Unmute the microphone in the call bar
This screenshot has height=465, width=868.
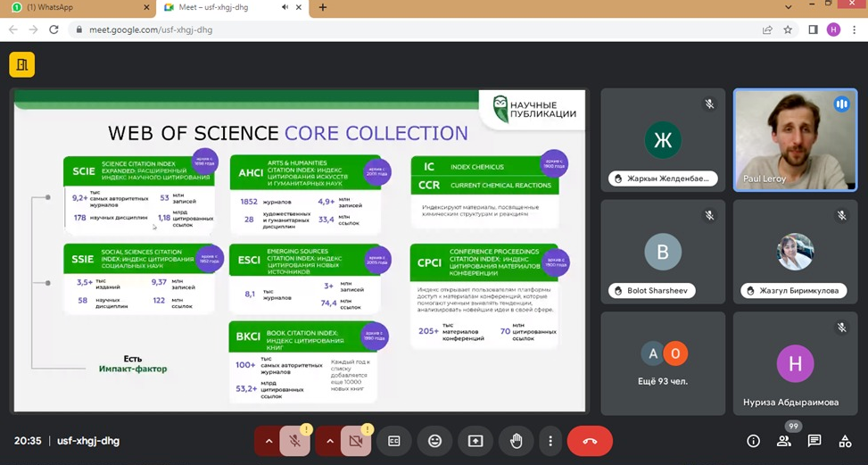tap(295, 441)
